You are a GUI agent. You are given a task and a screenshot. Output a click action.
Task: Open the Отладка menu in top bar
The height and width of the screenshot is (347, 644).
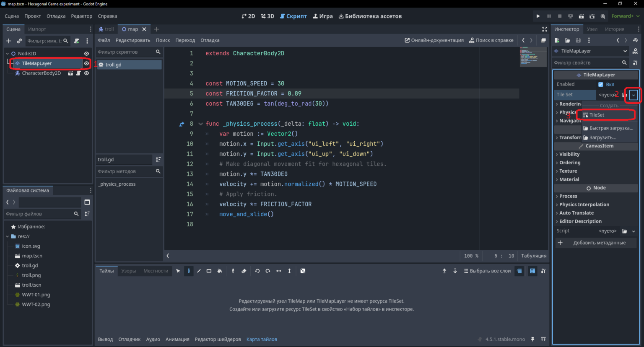tap(56, 16)
